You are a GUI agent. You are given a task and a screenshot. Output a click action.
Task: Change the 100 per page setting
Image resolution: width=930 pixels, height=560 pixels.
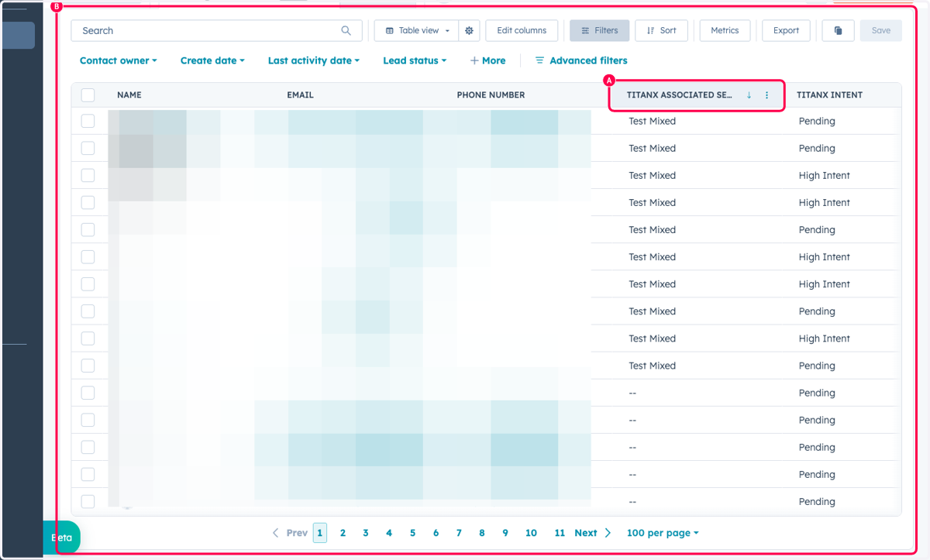pos(663,533)
